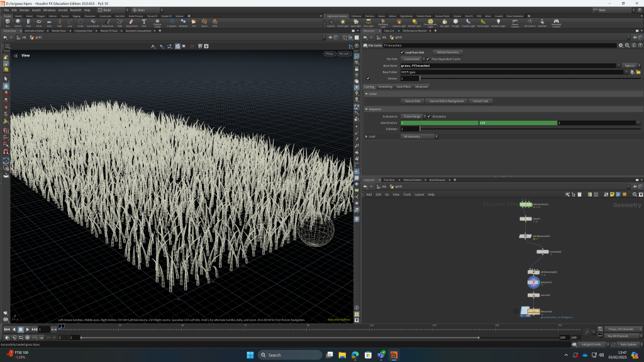Select the Grid shelf tool

pos(49,23)
